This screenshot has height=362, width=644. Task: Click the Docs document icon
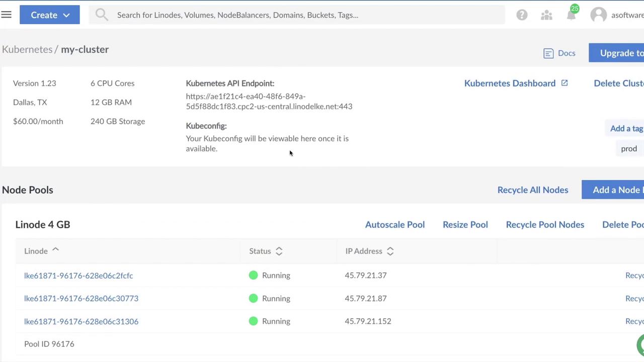tap(548, 53)
